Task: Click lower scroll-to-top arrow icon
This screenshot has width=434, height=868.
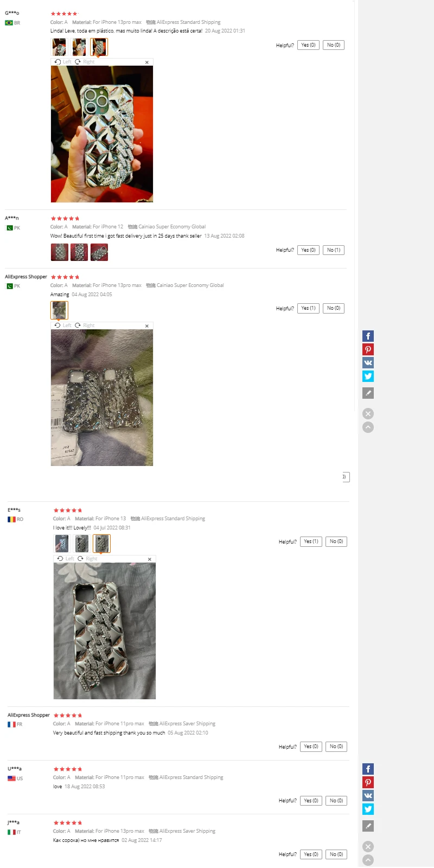Action: tap(368, 860)
